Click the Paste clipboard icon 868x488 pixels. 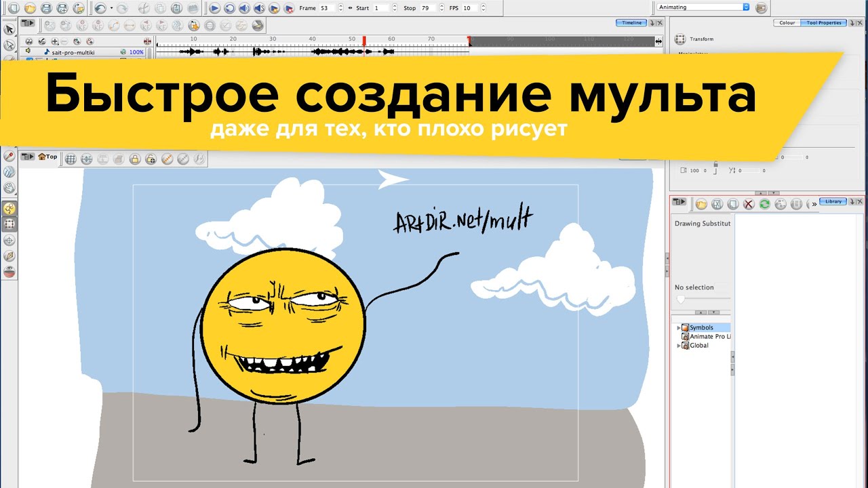tap(176, 8)
